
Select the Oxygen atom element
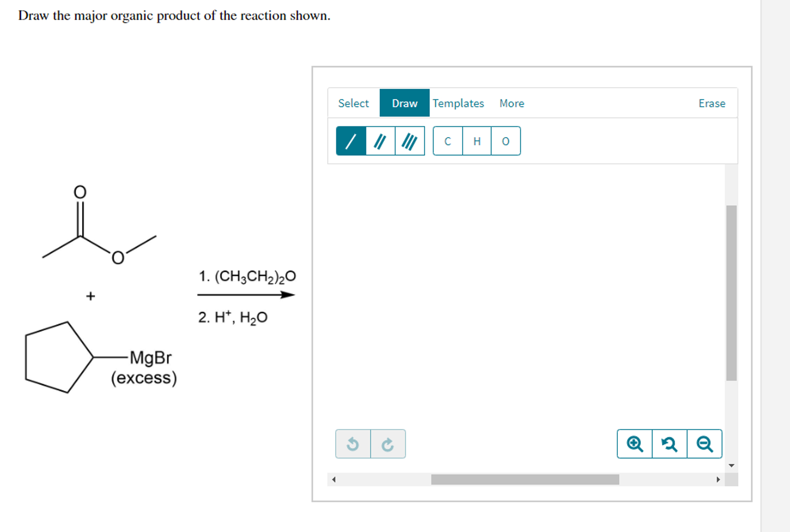click(x=505, y=141)
